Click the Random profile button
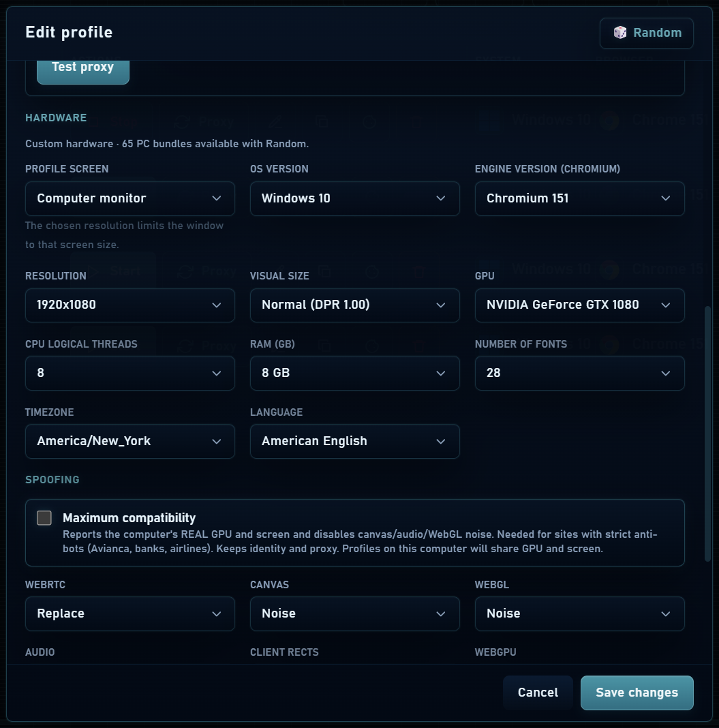The height and width of the screenshot is (728, 719). coord(646,33)
